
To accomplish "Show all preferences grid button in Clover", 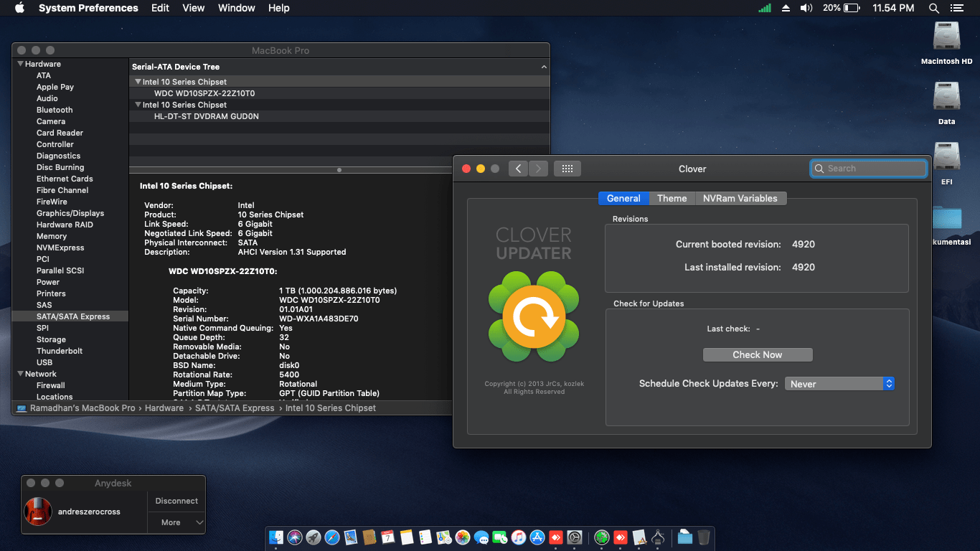I will click(x=567, y=169).
